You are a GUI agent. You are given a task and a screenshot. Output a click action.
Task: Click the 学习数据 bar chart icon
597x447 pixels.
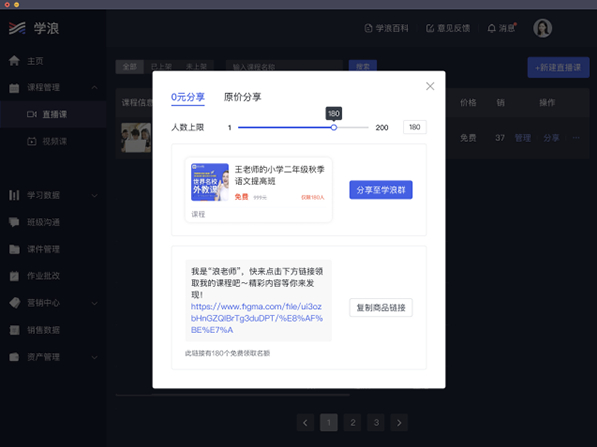[14, 195]
